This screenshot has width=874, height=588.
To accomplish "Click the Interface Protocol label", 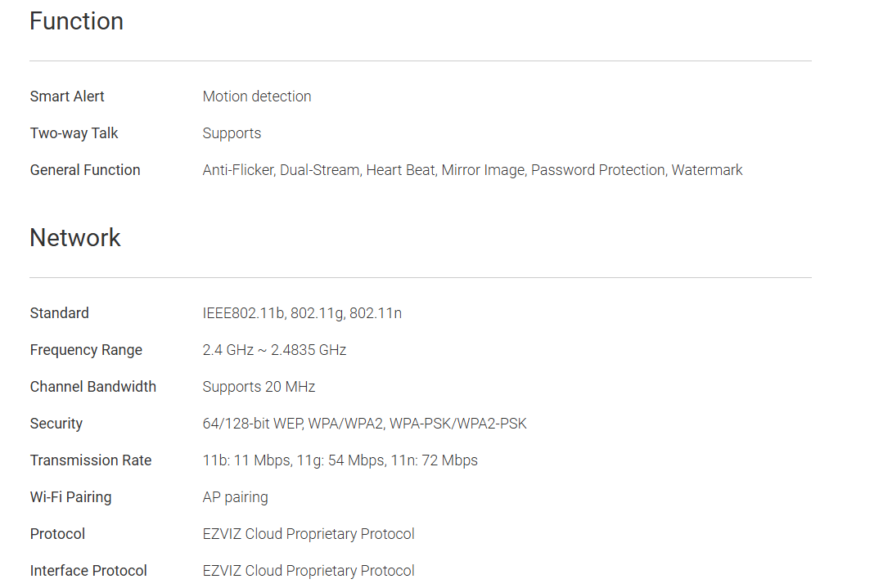I will pos(88,571).
